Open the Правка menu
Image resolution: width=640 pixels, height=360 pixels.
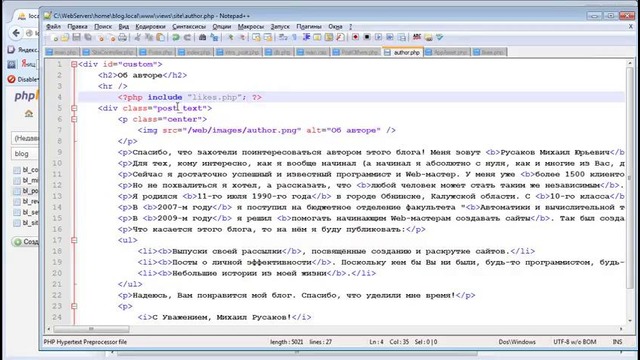[77, 27]
